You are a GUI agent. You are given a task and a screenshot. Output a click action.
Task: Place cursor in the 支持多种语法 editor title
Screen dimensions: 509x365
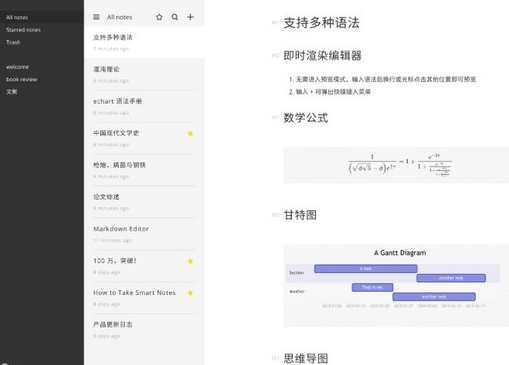[x=321, y=23]
